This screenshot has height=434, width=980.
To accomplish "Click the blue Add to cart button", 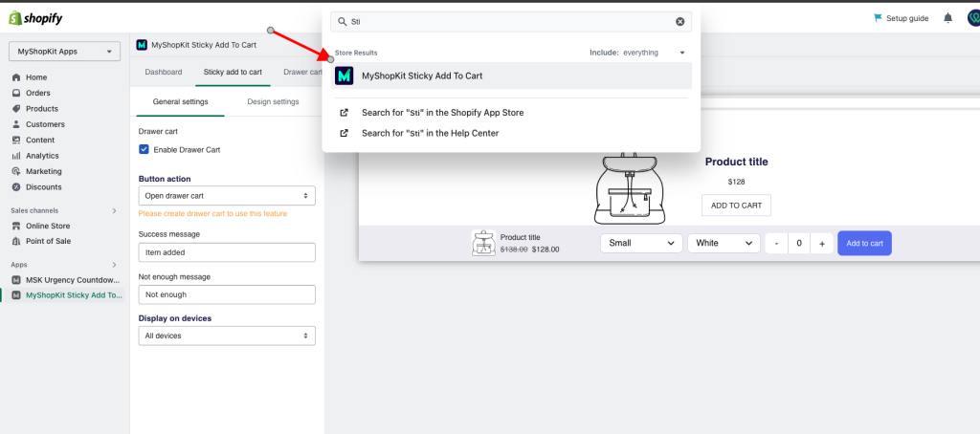I will click(864, 244).
